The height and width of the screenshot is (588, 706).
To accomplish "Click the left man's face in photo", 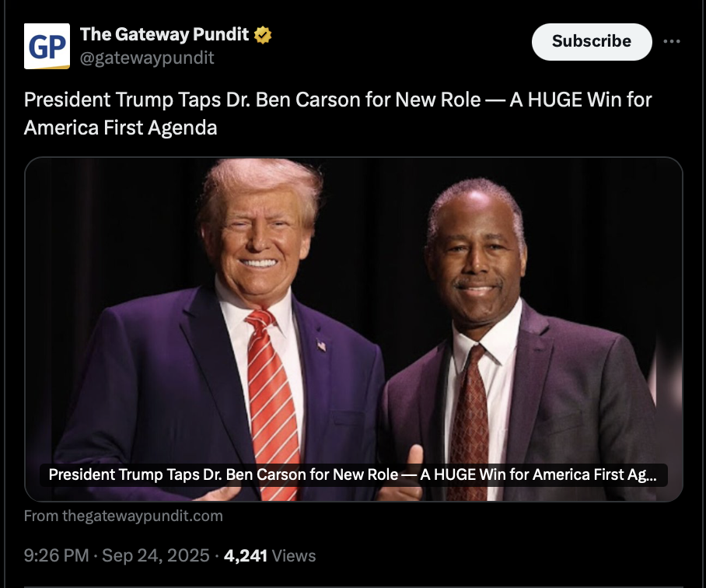I will pyautogui.click(x=260, y=233).
